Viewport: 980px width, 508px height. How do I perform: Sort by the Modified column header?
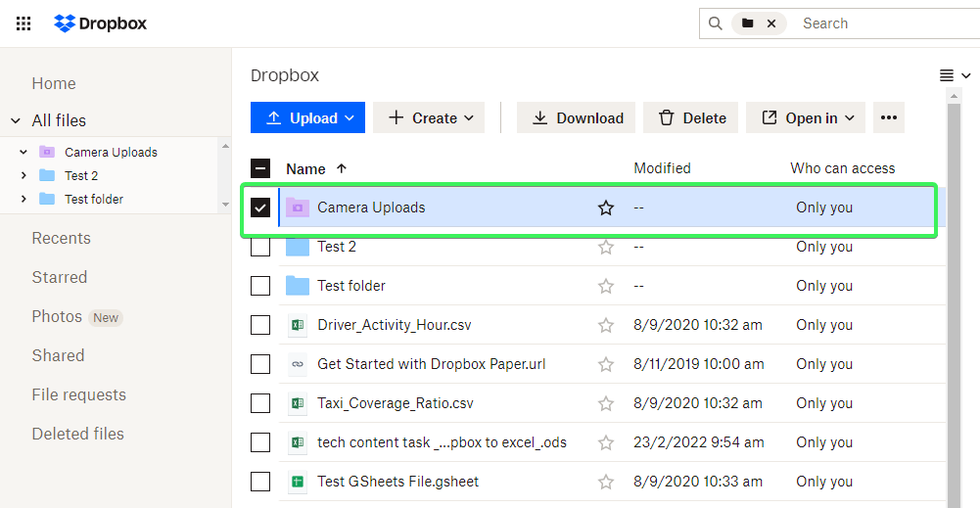(x=663, y=168)
